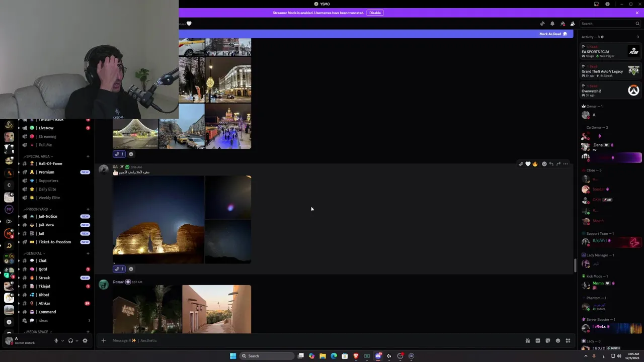Open User Settings gear

pyautogui.click(x=85, y=340)
